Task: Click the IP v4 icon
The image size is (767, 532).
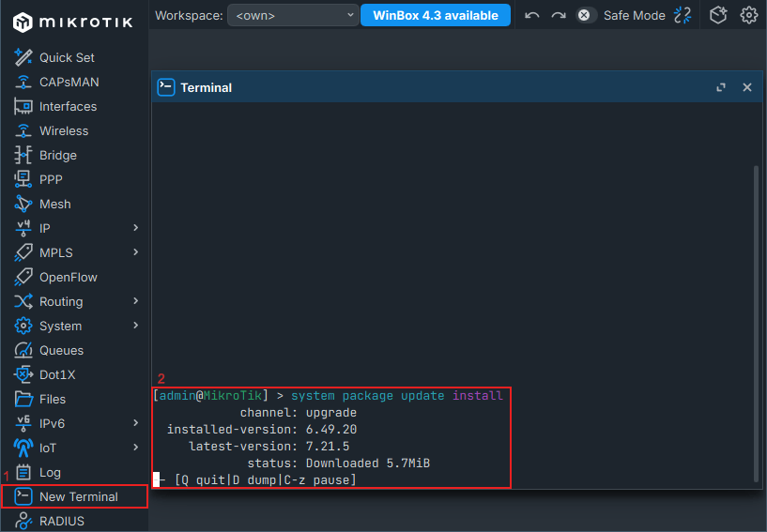Action: coord(23,228)
